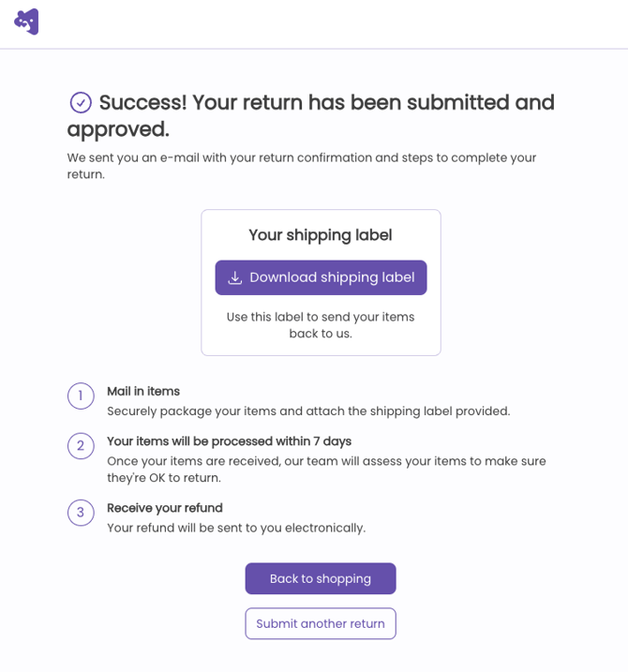Click the "Securely package your items" description
Viewport: 628px width, 672px height.
(x=308, y=411)
